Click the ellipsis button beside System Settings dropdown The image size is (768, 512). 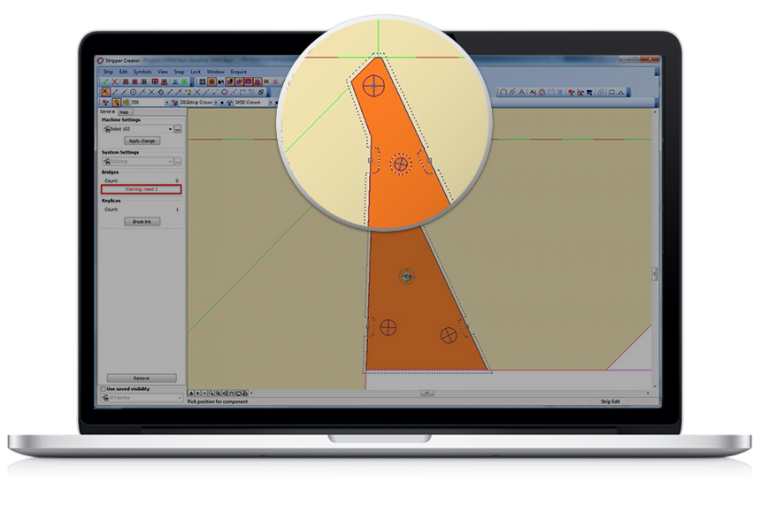click(178, 161)
